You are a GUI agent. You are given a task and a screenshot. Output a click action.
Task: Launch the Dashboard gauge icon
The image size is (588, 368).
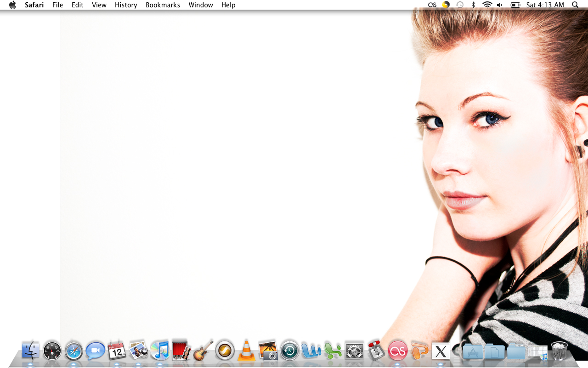(x=52, y=351)
